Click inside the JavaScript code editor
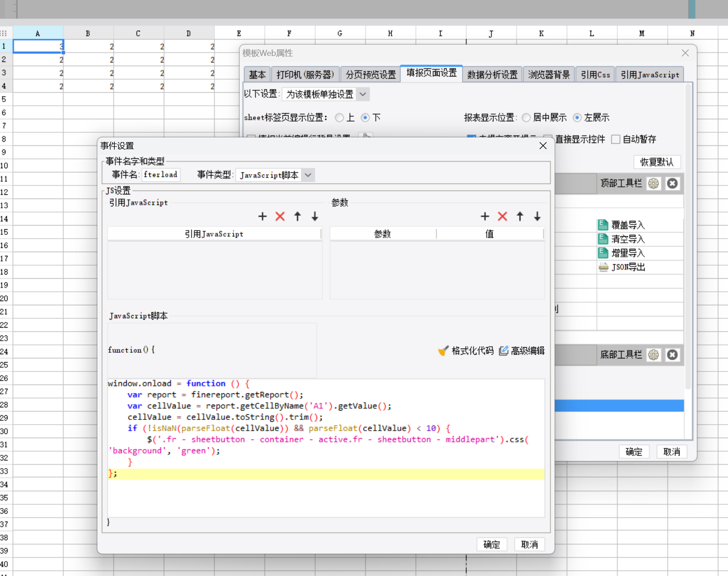 (x=326, y=448)
